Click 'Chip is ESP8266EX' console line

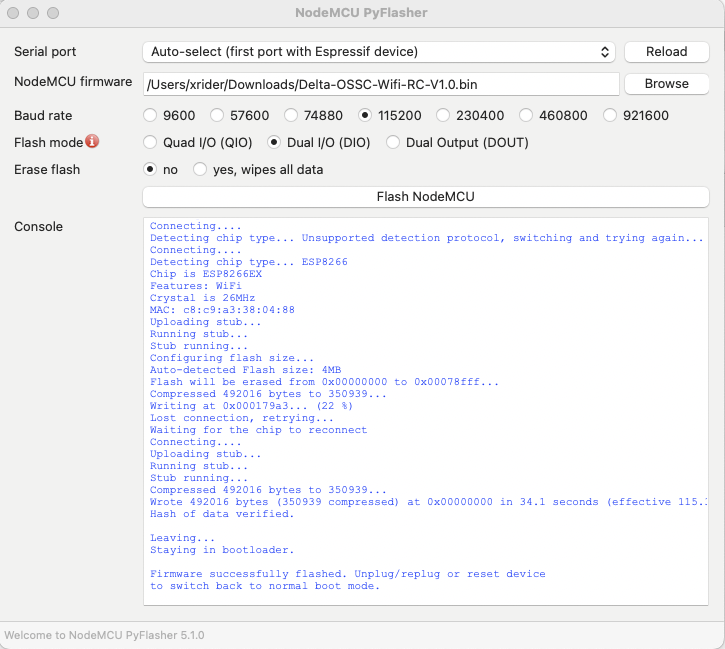click(206, 274)
